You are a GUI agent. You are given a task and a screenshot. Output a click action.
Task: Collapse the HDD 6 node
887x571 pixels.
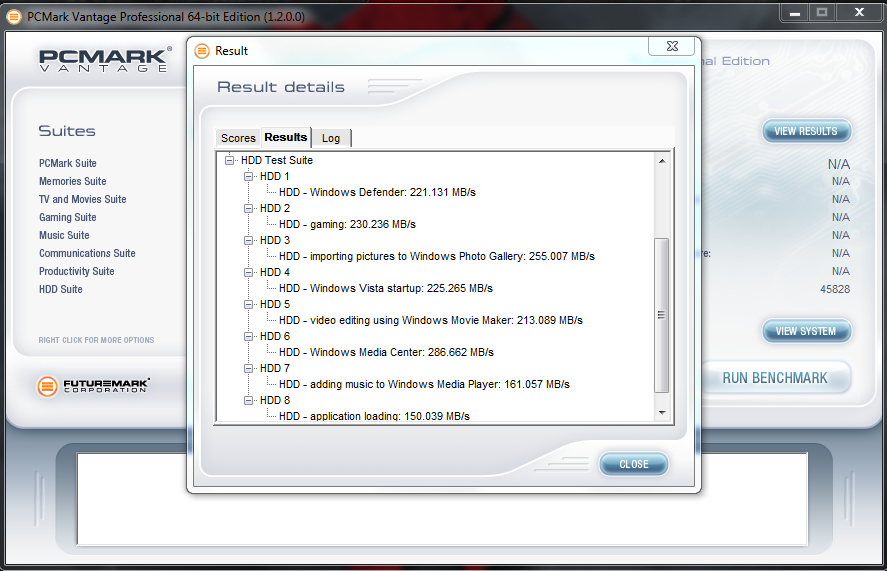tap(248, 336)
